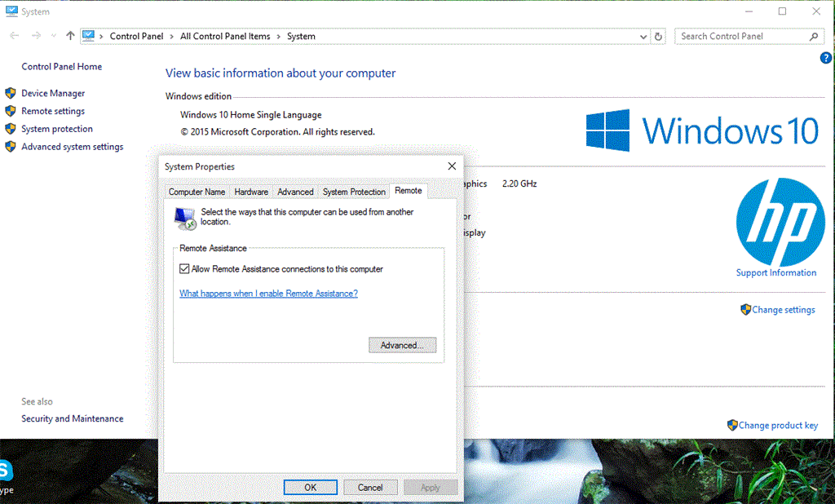Click Control Panel breadcrumb
The height and width of the screenshot is (504, 835).
[x=136, y=36]
